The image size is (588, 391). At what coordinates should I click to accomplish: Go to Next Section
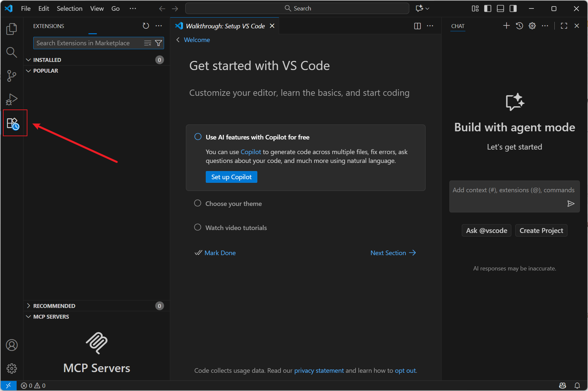pos(393,253)
